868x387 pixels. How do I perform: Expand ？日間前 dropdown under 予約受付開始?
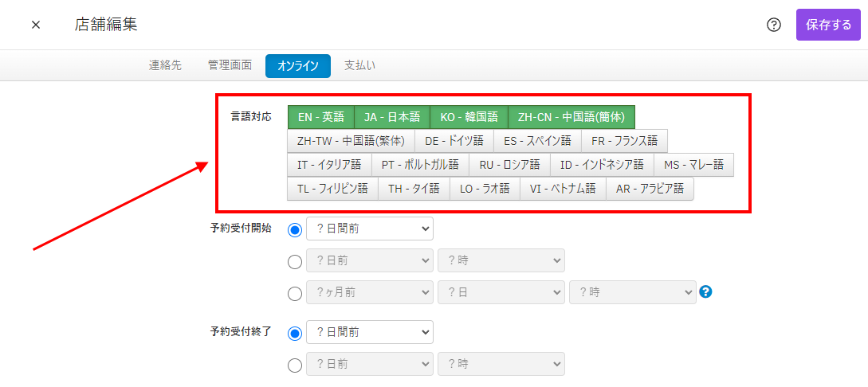(x=369, y=229)
